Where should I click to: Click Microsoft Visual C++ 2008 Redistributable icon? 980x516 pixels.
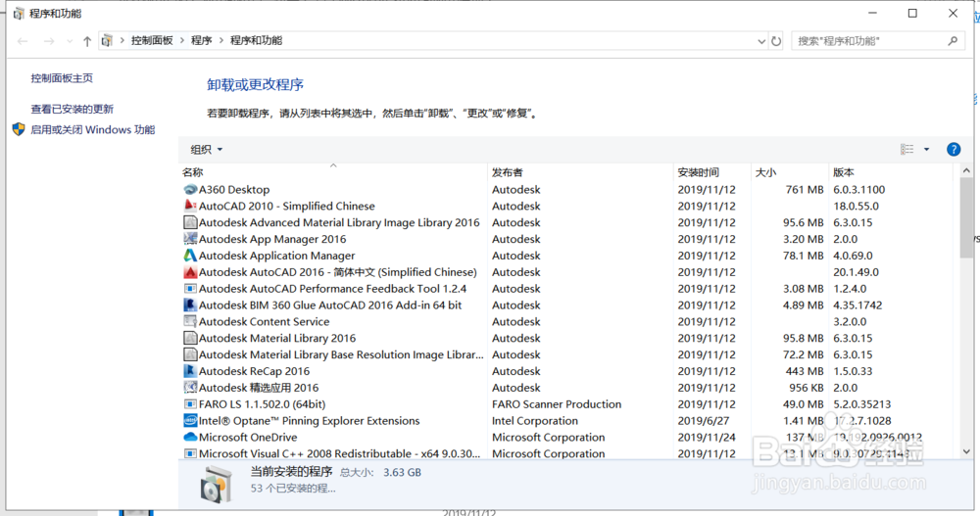click(190, 453)
